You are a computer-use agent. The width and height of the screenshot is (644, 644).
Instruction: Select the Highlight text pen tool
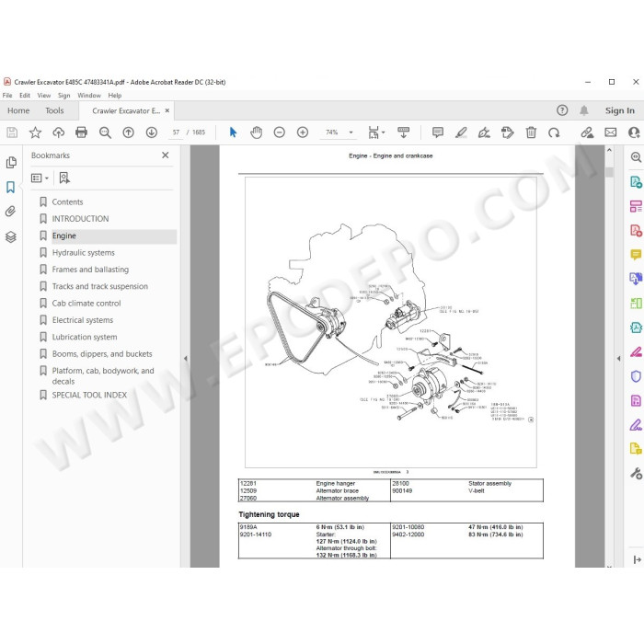coord(461,132)
